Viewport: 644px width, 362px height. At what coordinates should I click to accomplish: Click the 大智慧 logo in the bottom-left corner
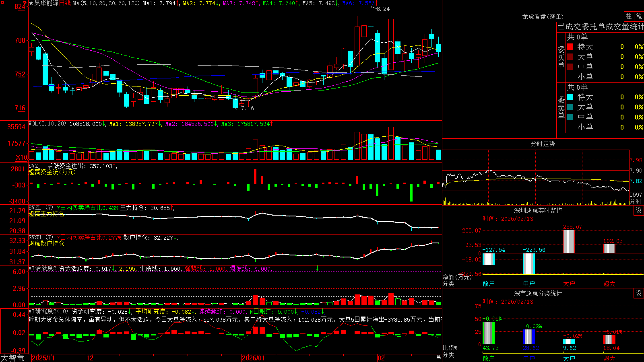tap(12, 358)
